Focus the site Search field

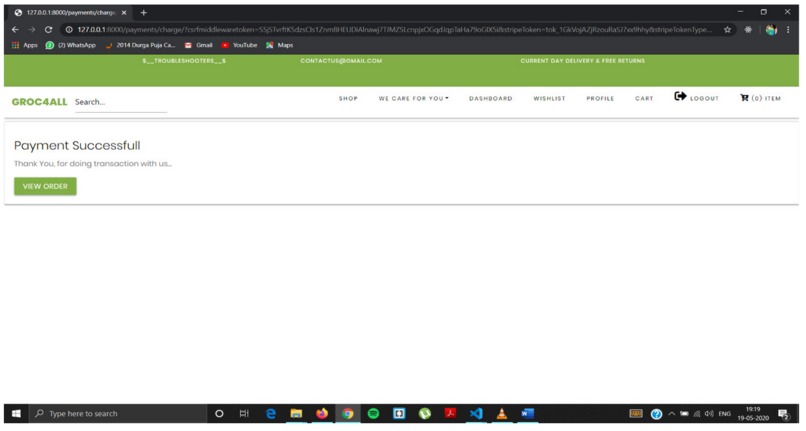tap(121, 102)
